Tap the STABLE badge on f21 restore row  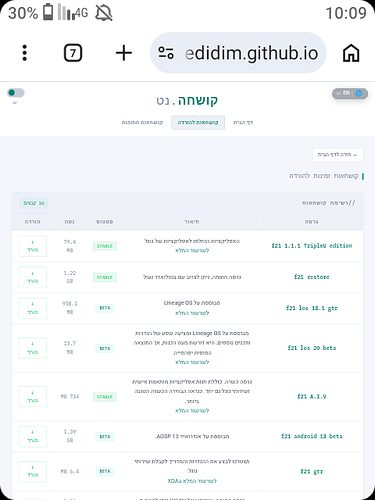coord(105,277)
